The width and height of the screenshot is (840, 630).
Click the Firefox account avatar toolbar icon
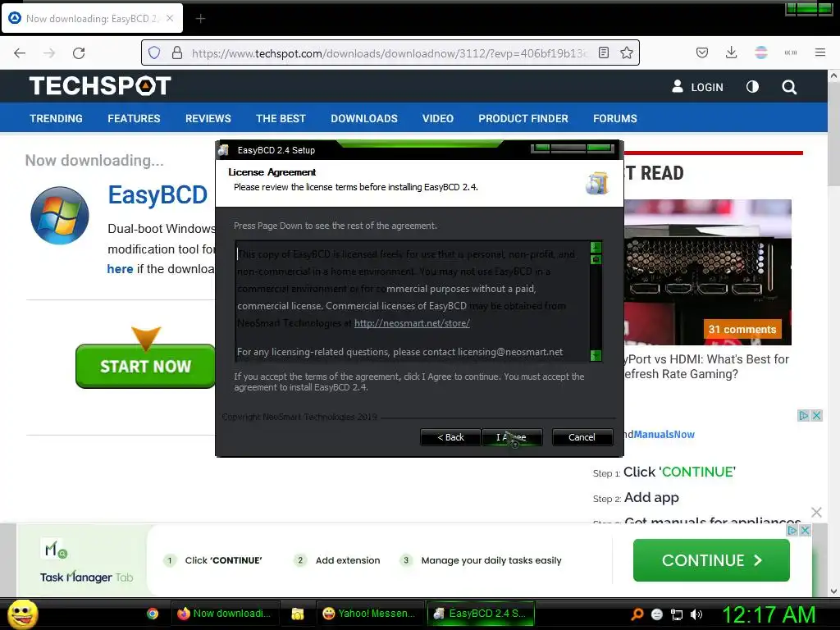(760, 52)
